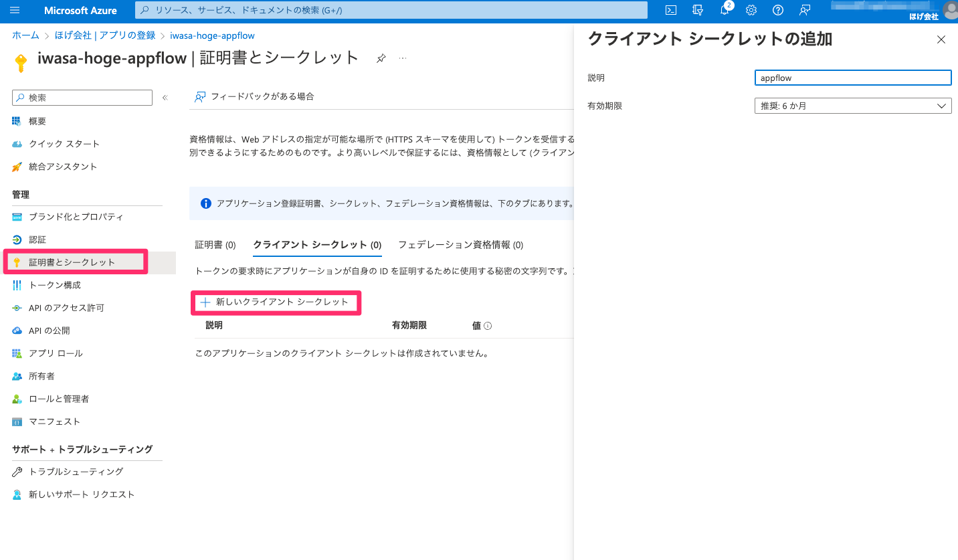Close the クライアント シークレットの追加 panel
Screen dimensions: 958x560
point(941,39)
